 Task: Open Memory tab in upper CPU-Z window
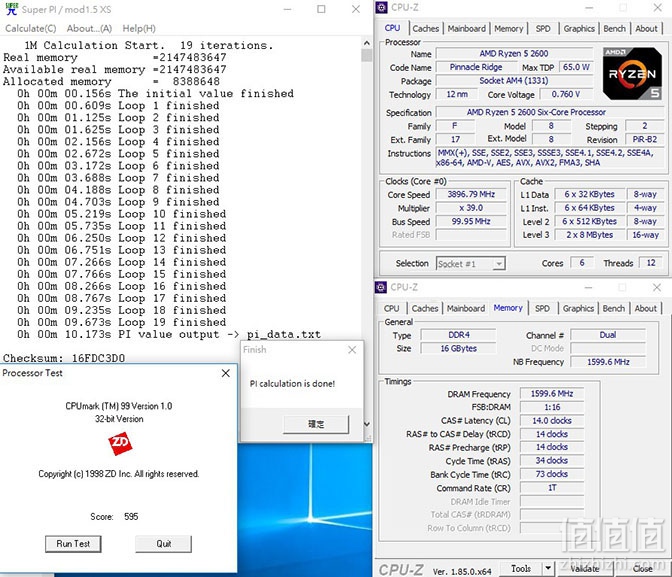tap(509, 29)
